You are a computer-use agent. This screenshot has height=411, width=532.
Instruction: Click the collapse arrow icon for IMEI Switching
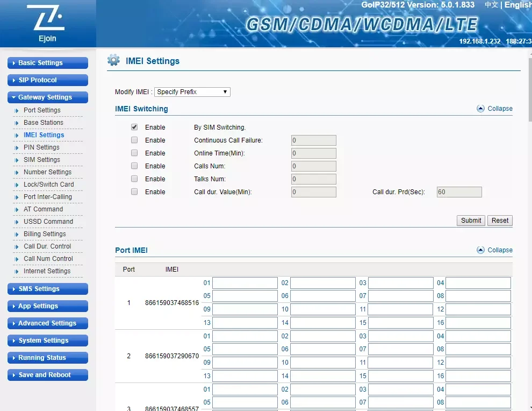(481, 109)
